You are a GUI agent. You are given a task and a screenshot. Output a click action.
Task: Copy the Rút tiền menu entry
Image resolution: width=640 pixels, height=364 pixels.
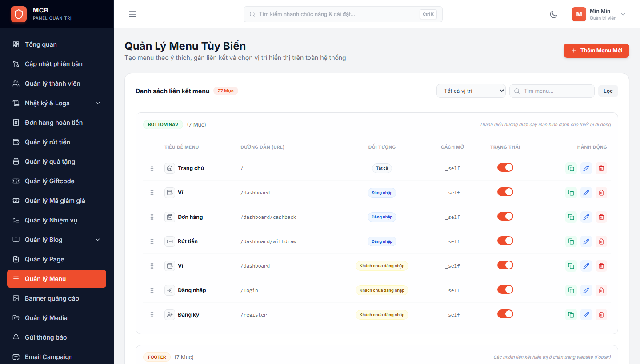click(571, 241)
